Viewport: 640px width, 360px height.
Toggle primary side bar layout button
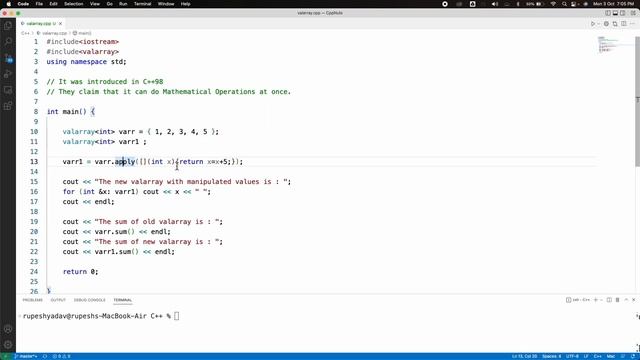pyautogui.click(x=608, y=13)
